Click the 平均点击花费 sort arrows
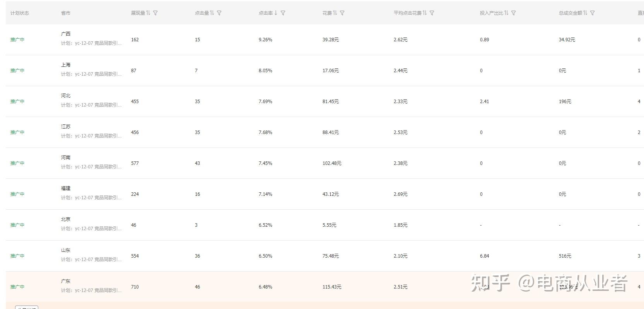This screenshot has width=644, height=309. pos(425,13)
